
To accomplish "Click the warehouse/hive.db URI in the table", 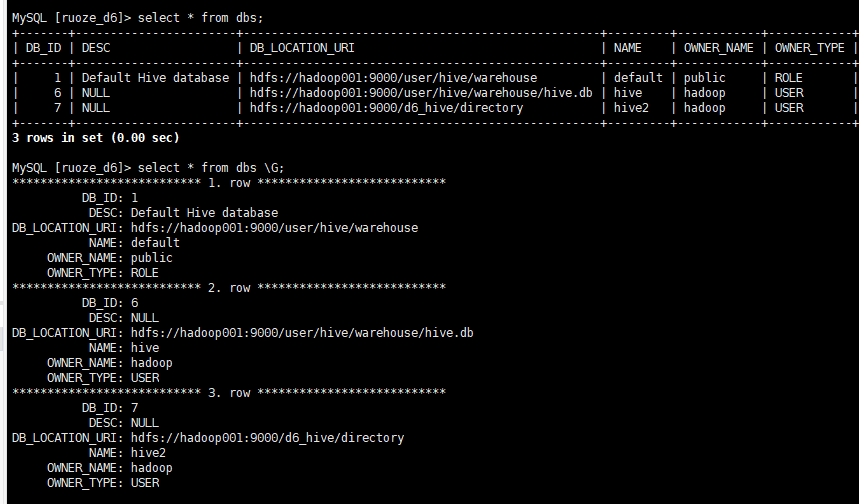I will (421, 92).
